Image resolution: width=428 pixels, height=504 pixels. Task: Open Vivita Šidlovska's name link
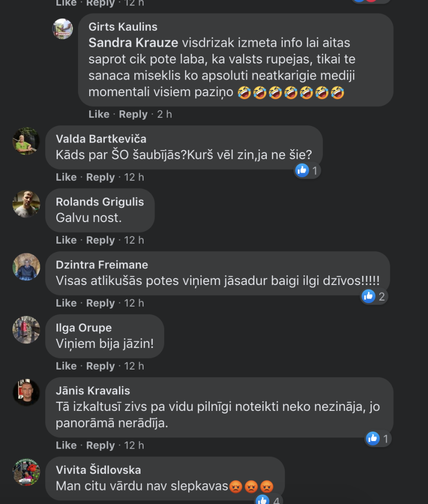click(x=98, y=470)
